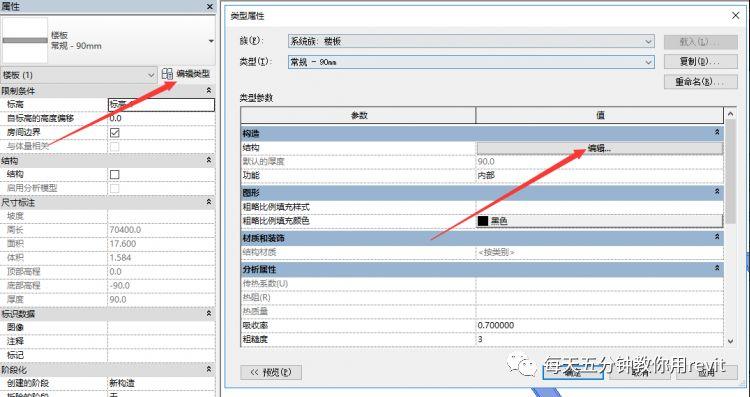Click the 参数 column header
750x397 pixels.
click(x=359, y=115)
